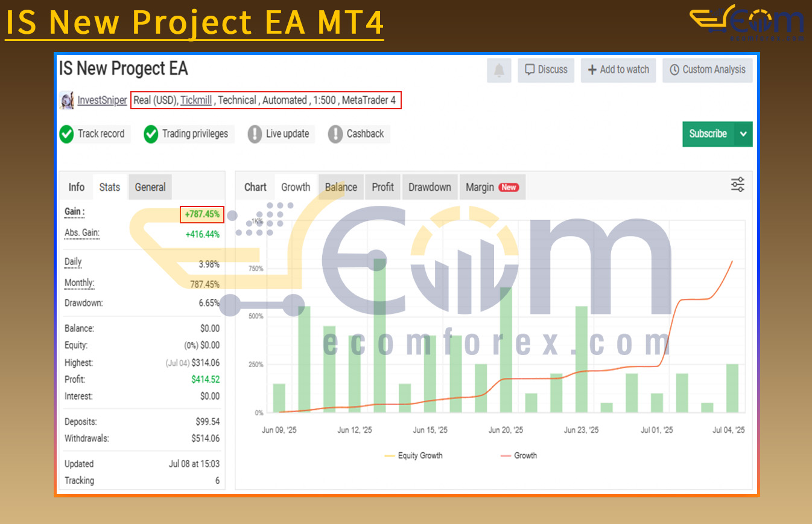Open the Discuss button

pyautogui.click(x=546, y=70)
